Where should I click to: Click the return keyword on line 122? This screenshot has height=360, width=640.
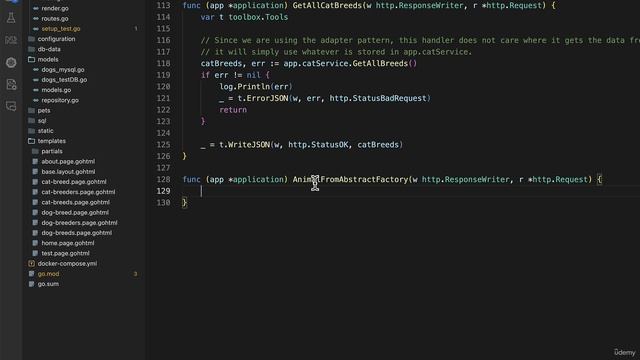click(233, 110)
